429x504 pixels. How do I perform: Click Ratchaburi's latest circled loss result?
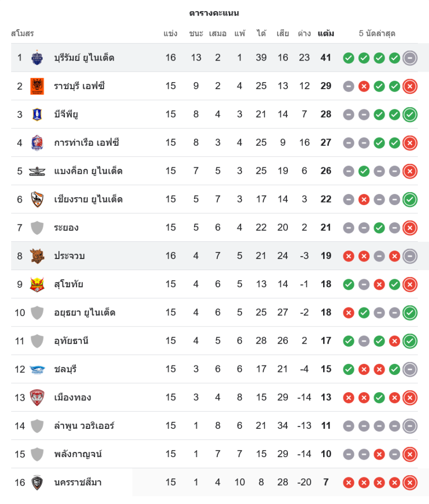[x=410, y=86]
